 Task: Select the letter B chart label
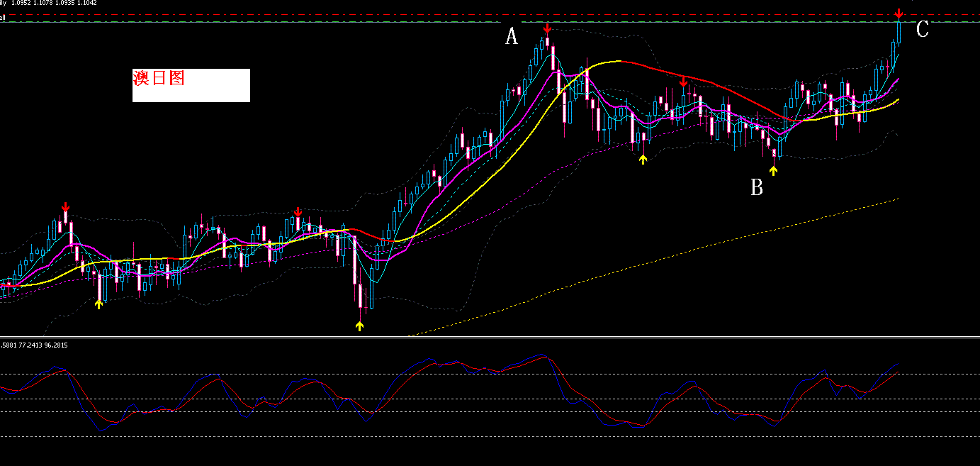coord(757,188)
